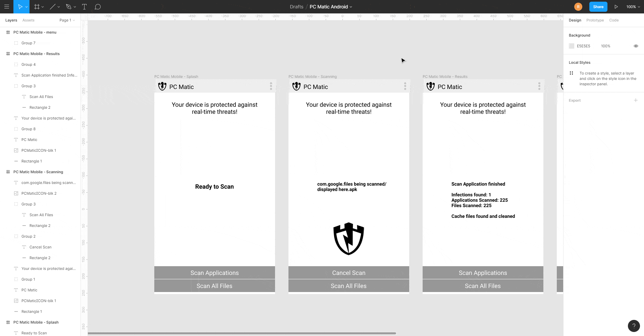
Task: Open the help question mark button
Action: [x=634, y=326]
